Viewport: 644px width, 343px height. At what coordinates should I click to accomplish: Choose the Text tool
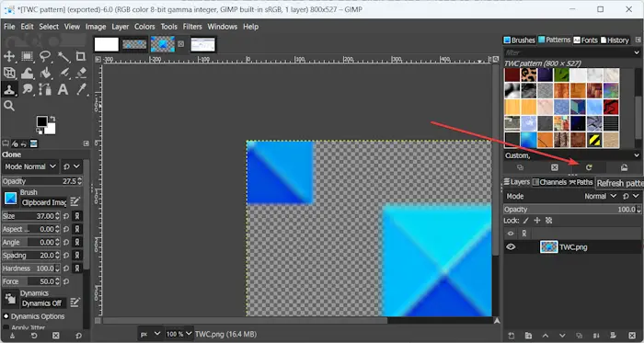point(63,89)
